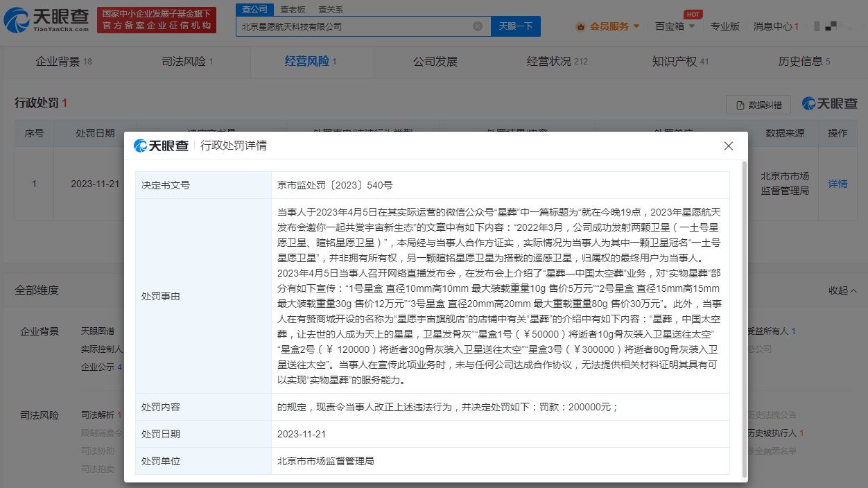The width and height of the screenshot is (868, 488).
Task: Open the 企业背景 navigation tab
Action: (63, 62)
